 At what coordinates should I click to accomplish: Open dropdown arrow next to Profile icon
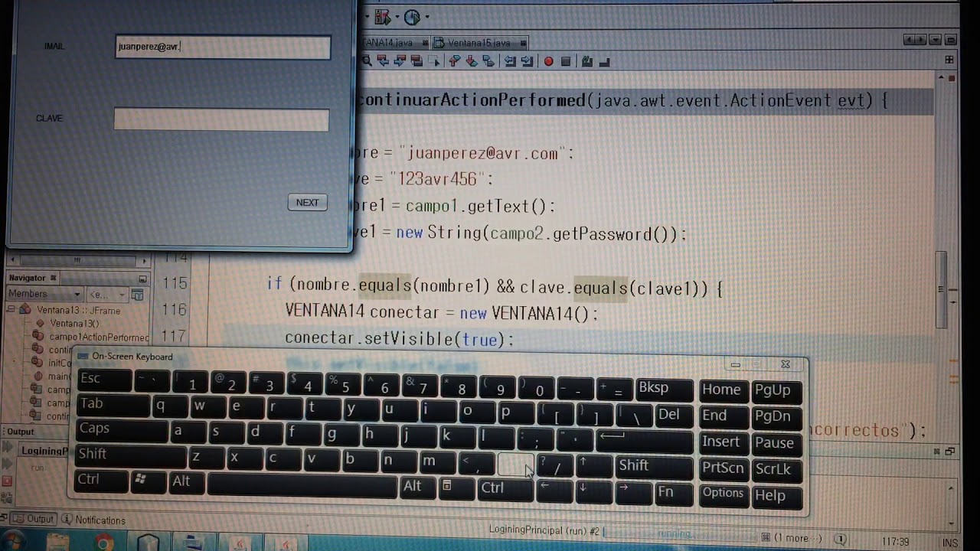click(x=426, y=17)
